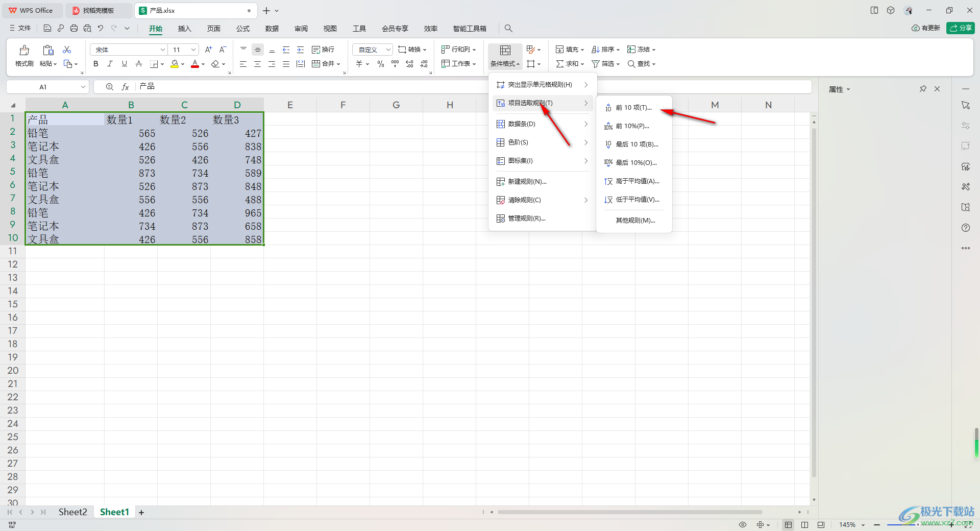Toggle center horizontal alignment
The width and height of the screenshot is (980, 531).
pos(258,64)
